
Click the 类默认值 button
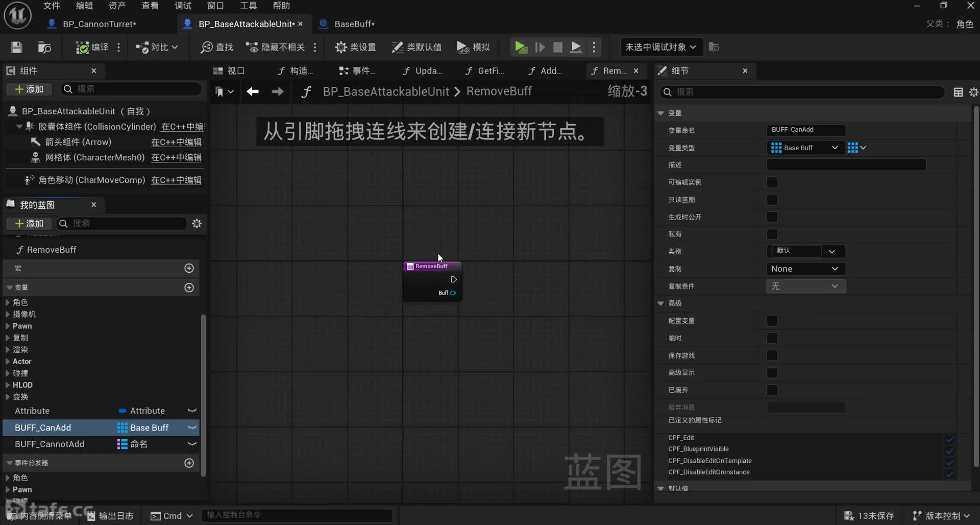416,47
